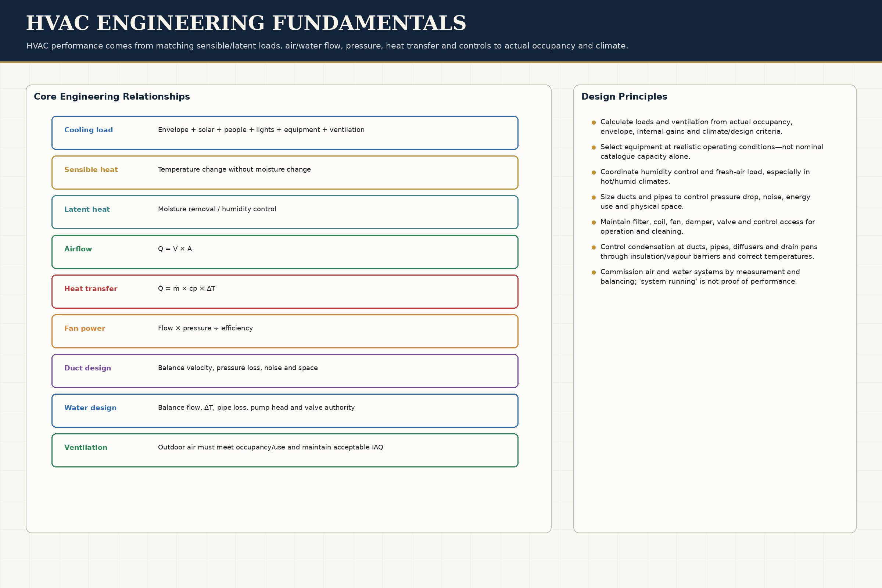882x588 pixels.
Task: Click 'Balance velocity, pressure loss, noise and space'
Action: pos(238,368)
